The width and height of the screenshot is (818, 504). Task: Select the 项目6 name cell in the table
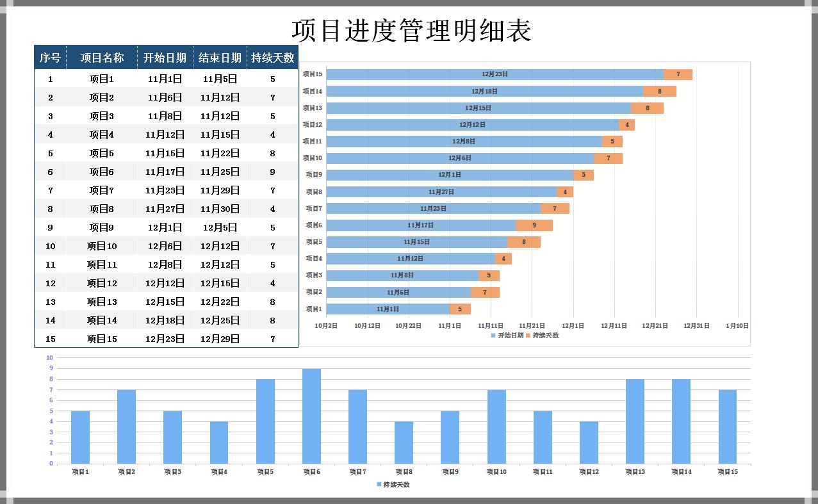click(x=101, y=172)
